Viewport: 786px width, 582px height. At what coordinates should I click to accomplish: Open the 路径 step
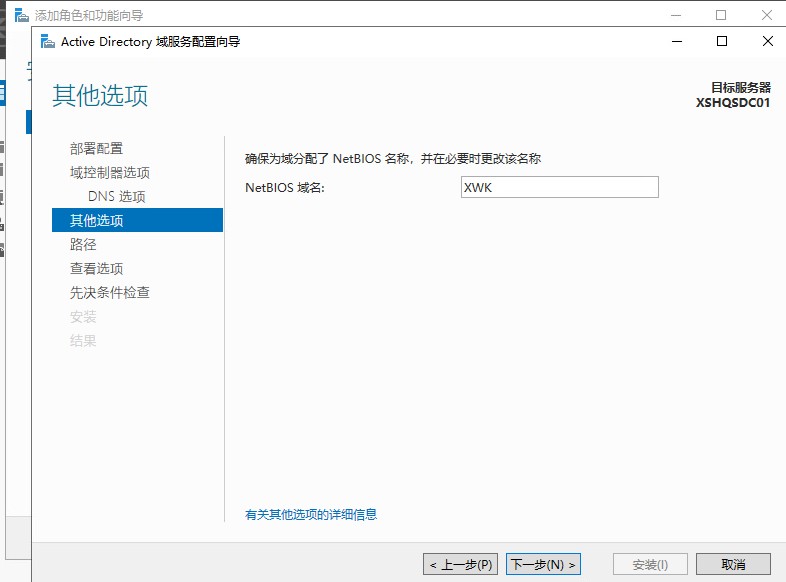pos(83,245)
